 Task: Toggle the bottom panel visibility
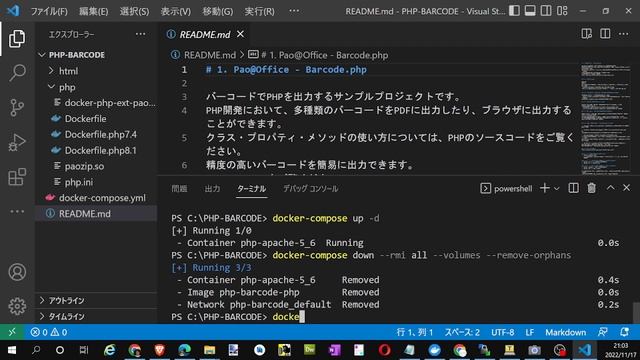(x=530, y=11)
